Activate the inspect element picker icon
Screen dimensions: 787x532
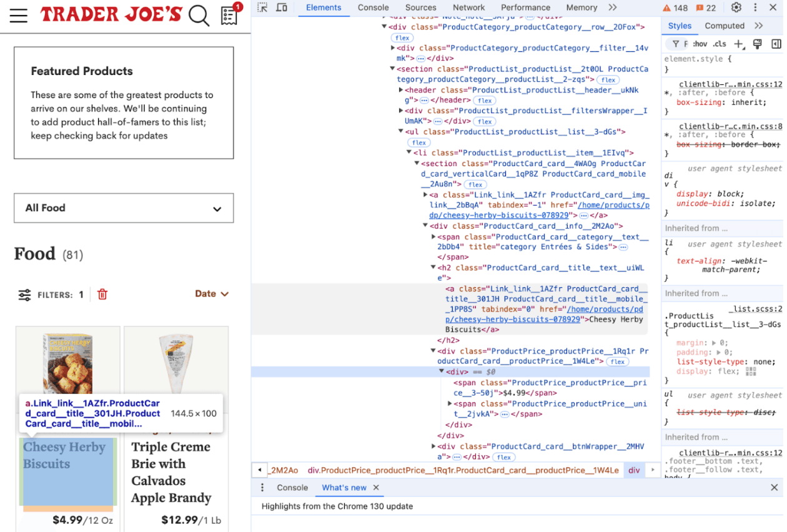point(263,7)
